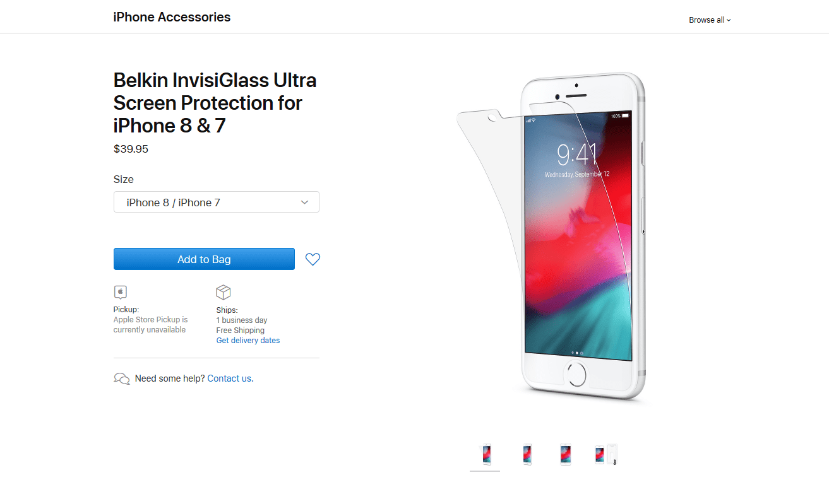The image size is (829, 504).
Task: Click the Contact us link
Action: coord(229,378)
